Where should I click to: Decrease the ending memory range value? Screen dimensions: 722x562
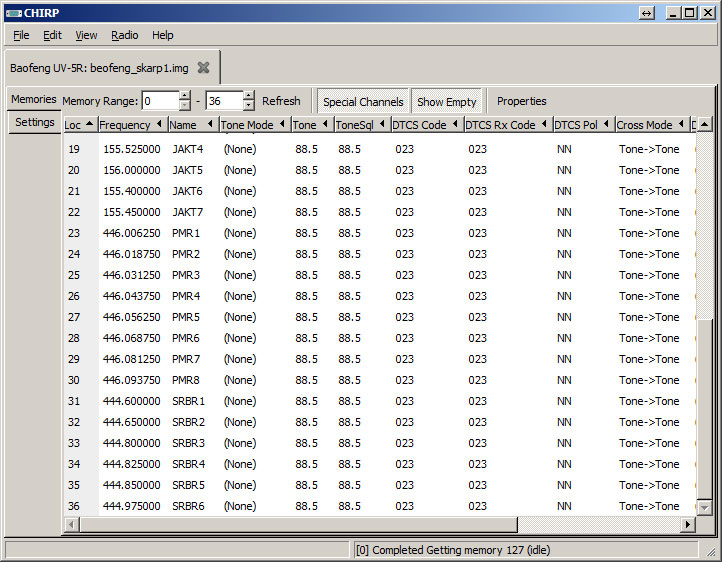point(248,106)
